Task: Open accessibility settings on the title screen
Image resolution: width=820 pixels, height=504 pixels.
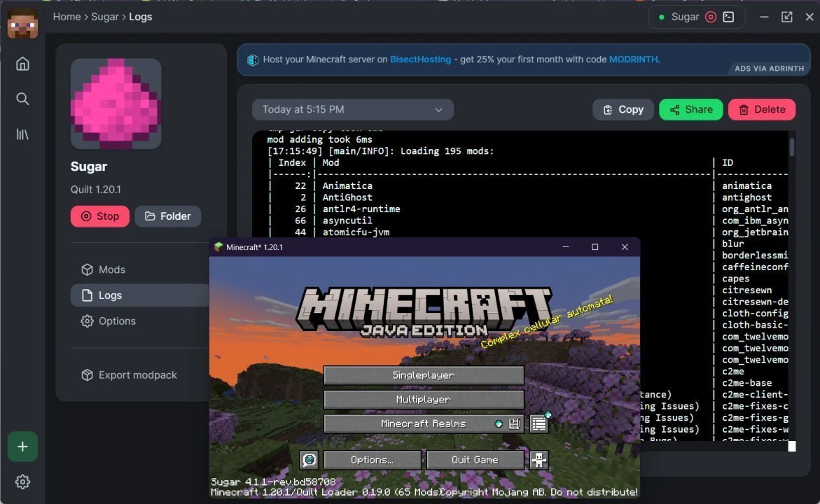Action: (x=538, y=460)
